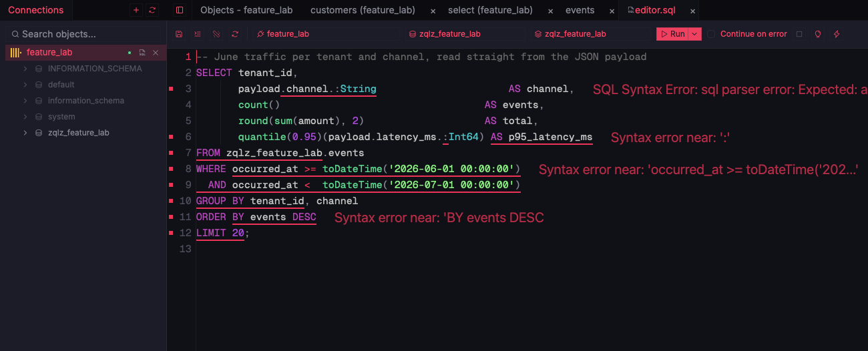
Task: Refresh the Connections panel
Action: [x=152, y=10]
